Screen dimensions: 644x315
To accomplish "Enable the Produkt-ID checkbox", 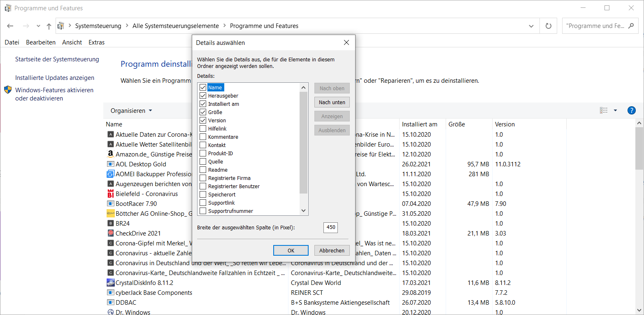I will click(x=203, y=154).
